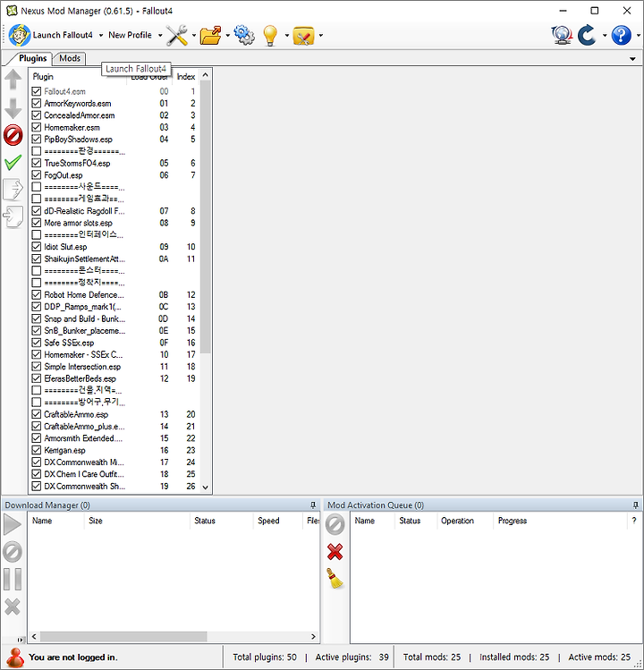Move plugin down with the down arrow
The height and width of the screenshot is (670, 644).
13,108
